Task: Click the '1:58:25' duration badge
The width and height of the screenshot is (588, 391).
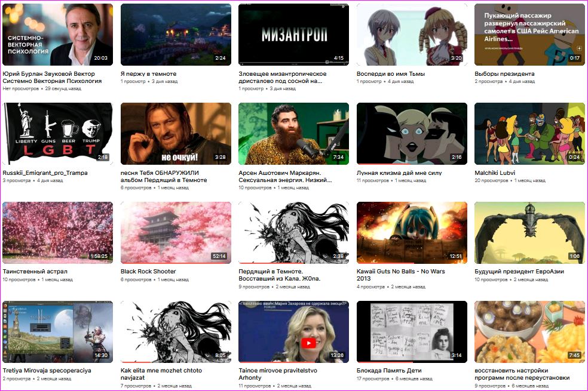Action: click(99, 256)
